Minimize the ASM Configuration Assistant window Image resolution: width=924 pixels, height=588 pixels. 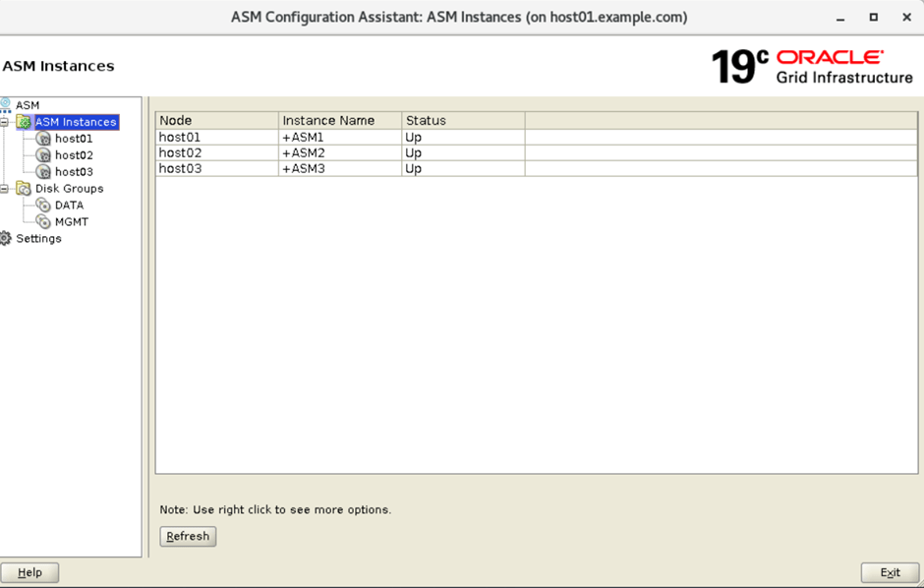(840, 18)
